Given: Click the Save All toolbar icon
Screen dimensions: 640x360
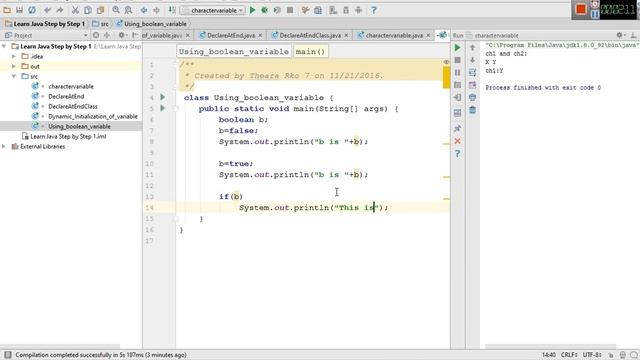Looking at the screenshot, I should tap(19, 10).
